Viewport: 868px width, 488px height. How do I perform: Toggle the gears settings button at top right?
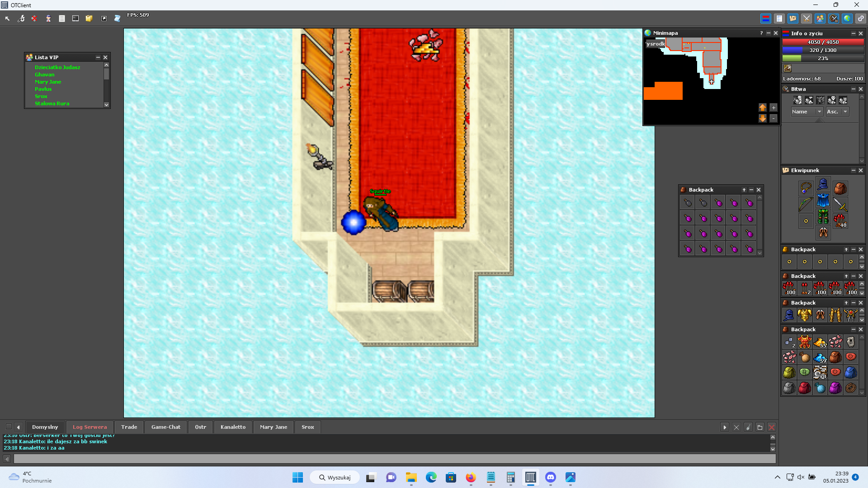pyautogui.click(x=861, y=19)
